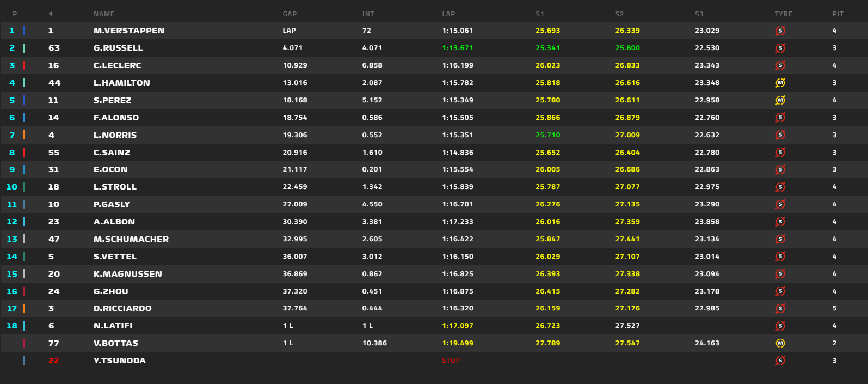Click the orange team bar beside Norris
The height and width of the screenshot is (384, 868).
24,135
